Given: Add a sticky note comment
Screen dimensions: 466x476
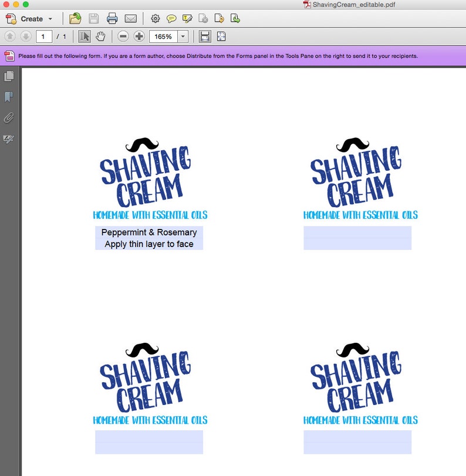Looking at the screenshot, I should 171,19.
